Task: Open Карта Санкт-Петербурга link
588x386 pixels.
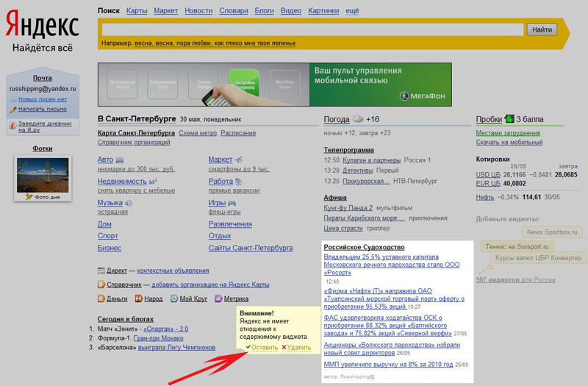Action: (136, 133)
